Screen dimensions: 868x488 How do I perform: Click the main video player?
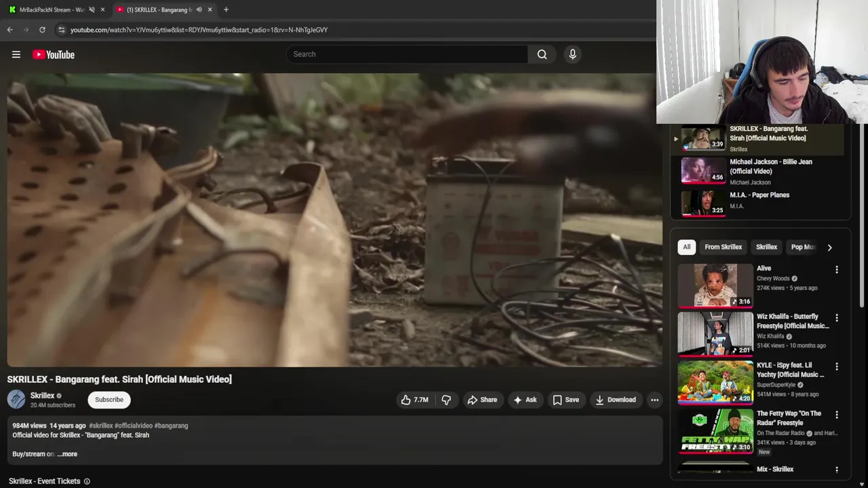click(x=334, y=220)
